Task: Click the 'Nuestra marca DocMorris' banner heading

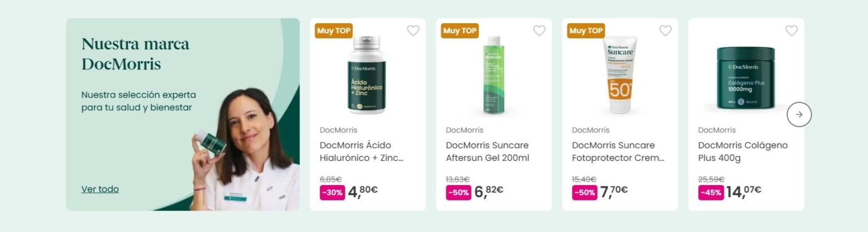Action: 136,54
